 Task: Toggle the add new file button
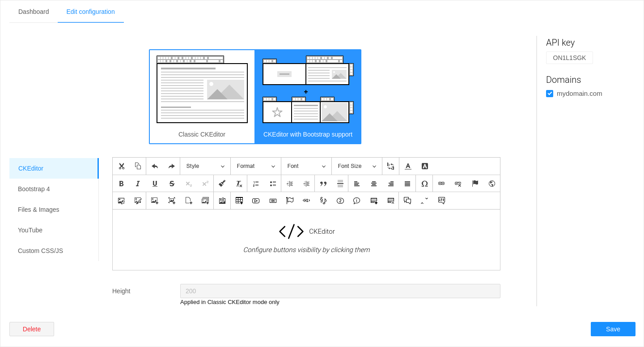(x=189, y=201)
